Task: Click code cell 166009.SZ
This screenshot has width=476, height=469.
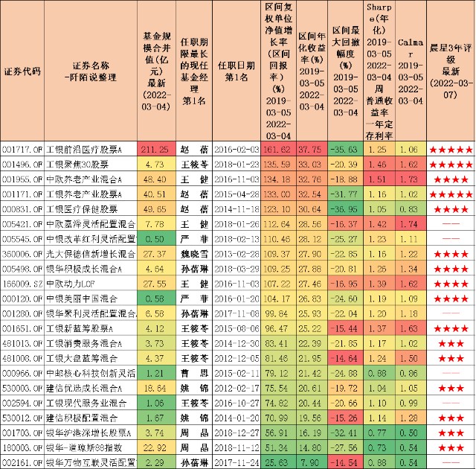Action: click(22, 284)
